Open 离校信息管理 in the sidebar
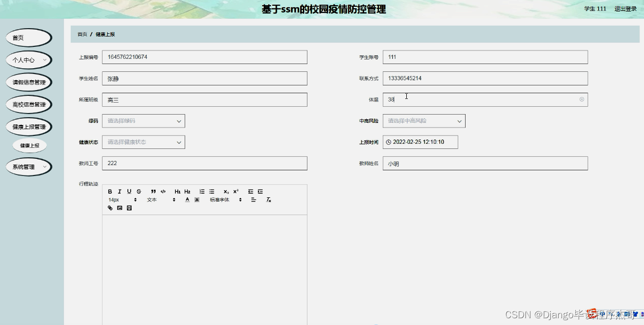This screenshot has height=325, width=644. point(29,104)
